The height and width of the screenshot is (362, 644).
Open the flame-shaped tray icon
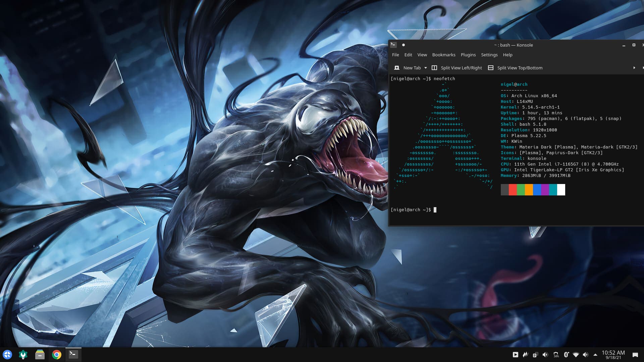point(526,355)
